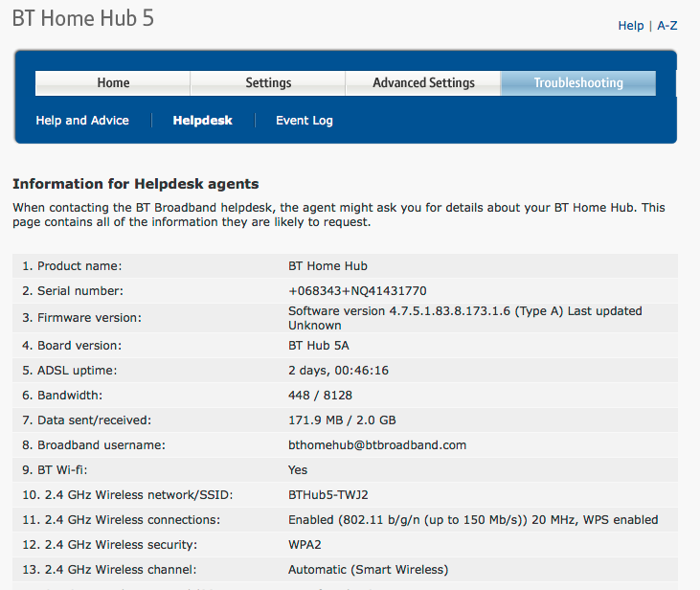The width and height of the screenshot is (700, 590).
Task: Select the BT Hub 5A value
Action: 319,346
